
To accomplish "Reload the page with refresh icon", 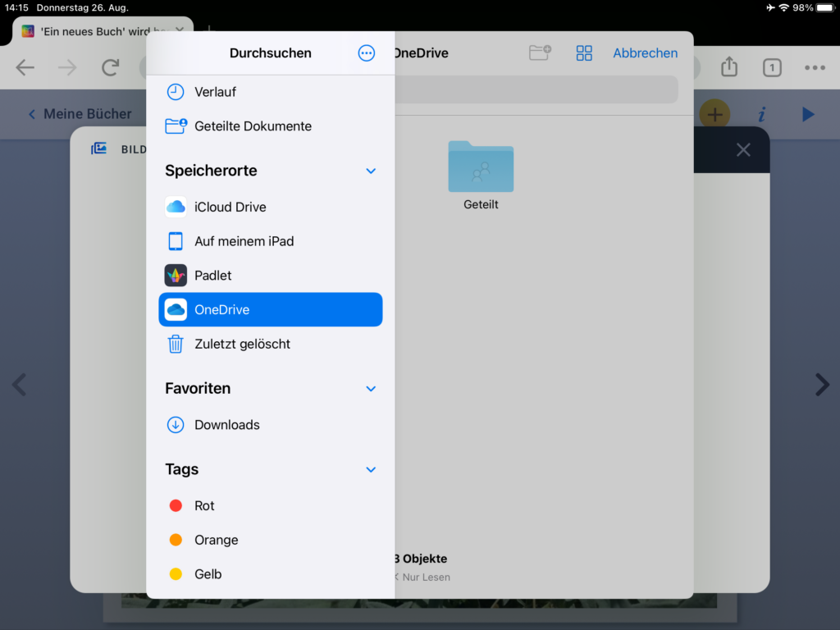I will tap(111, 68).
